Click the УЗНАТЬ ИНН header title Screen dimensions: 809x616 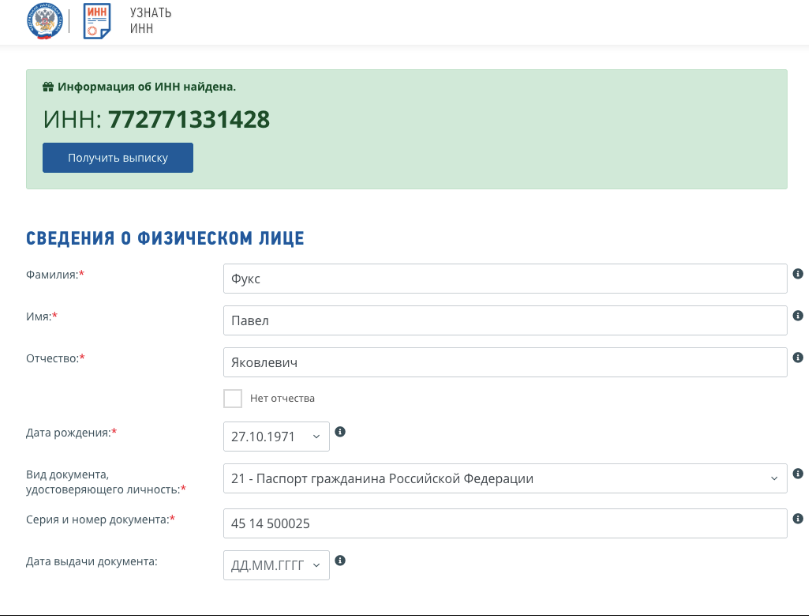tap(151, 20)
